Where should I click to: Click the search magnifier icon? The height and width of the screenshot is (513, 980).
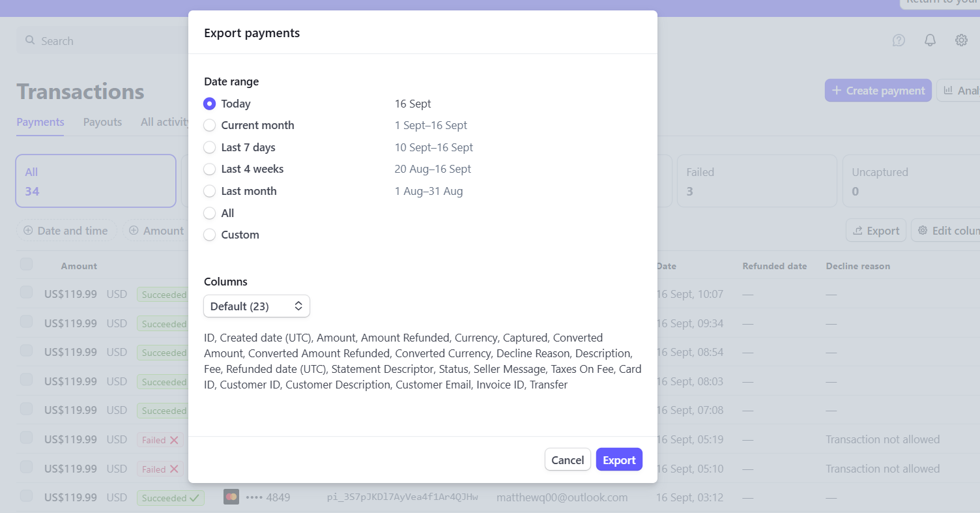click(x=30, y=40)
